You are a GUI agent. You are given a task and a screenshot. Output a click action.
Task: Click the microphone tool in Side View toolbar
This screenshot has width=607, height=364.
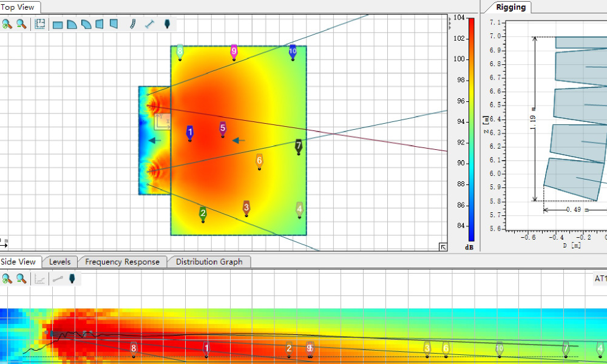(72, 279)
